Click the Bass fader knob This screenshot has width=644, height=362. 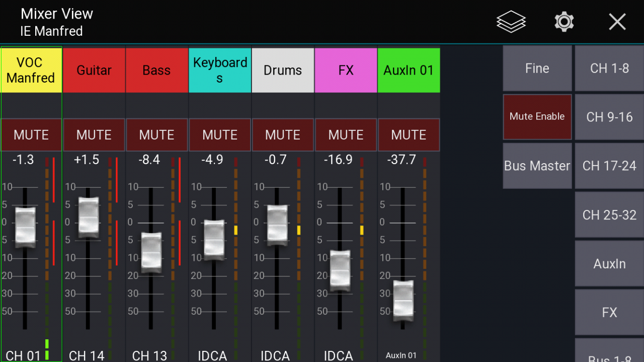[151, 252]
